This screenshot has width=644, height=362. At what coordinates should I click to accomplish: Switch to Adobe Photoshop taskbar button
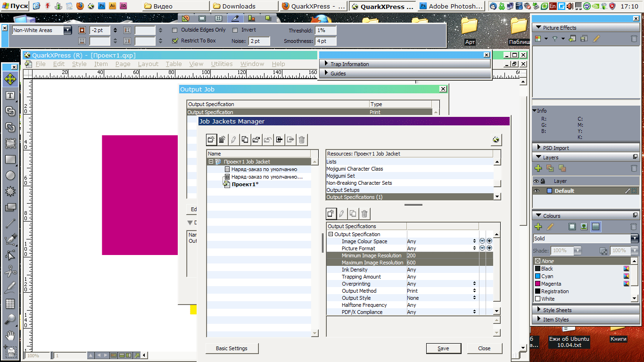(x=451, y=6)
